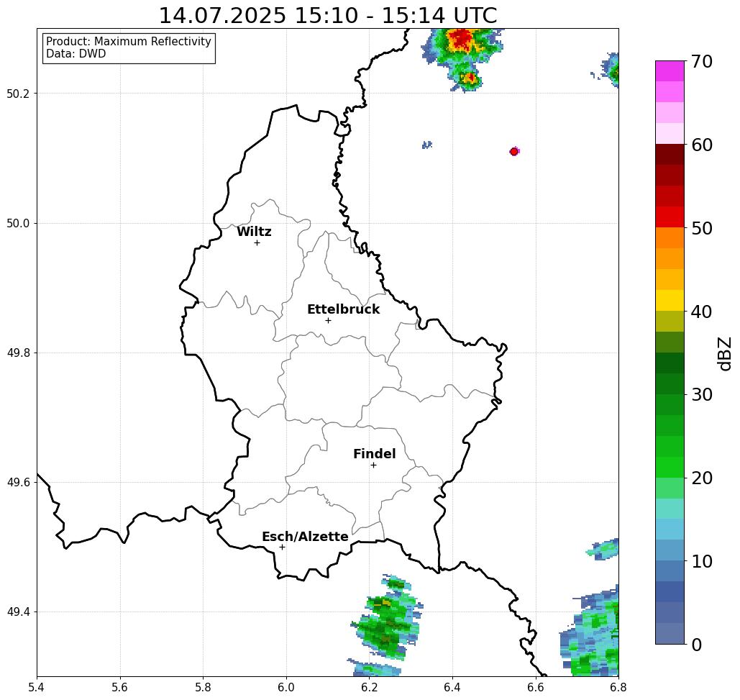The image size is (740, 700).
Task: Click the latitude 50.2 axis label
Action: pyautogui.click(x=18, y=94)
